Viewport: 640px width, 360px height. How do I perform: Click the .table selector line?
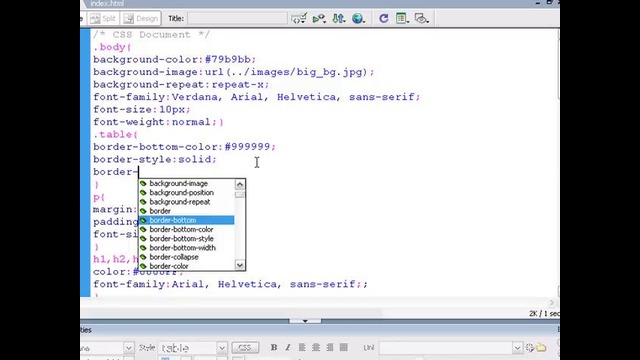116,135
